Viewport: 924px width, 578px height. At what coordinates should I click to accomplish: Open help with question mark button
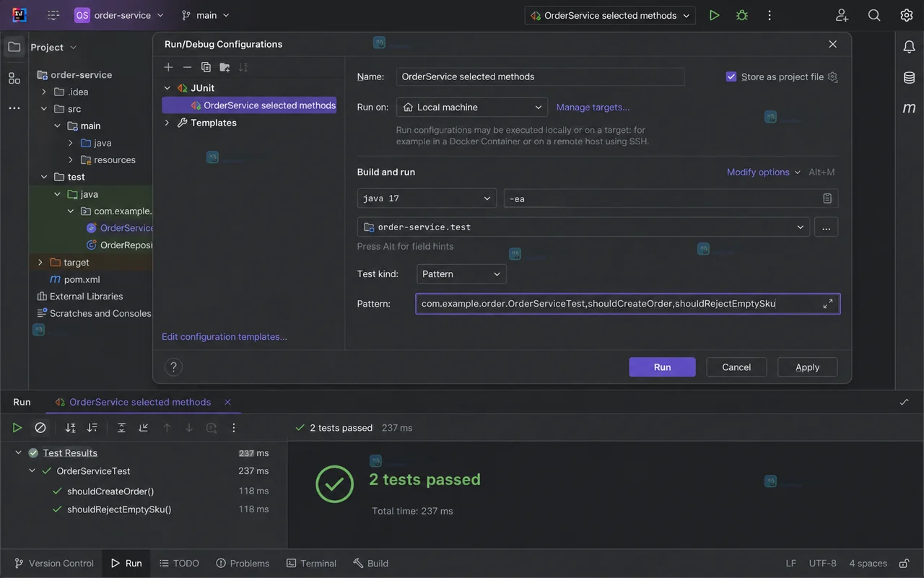(173, 367)
